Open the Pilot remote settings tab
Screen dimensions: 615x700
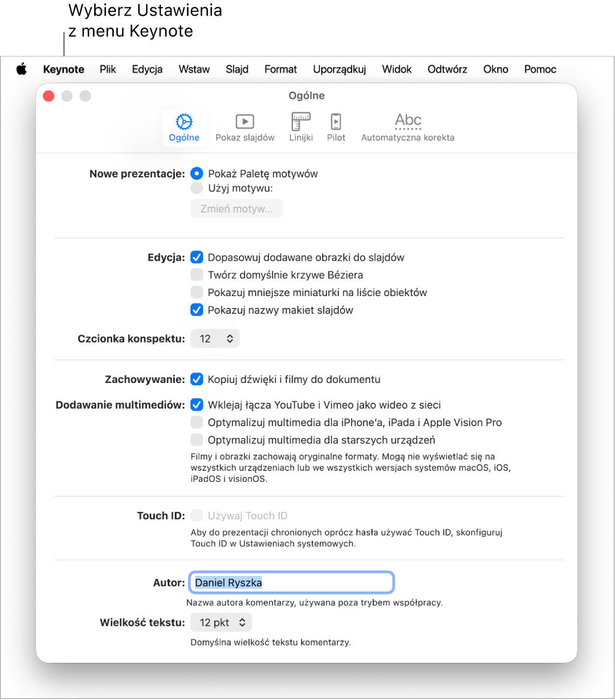(x=336, y=127)
